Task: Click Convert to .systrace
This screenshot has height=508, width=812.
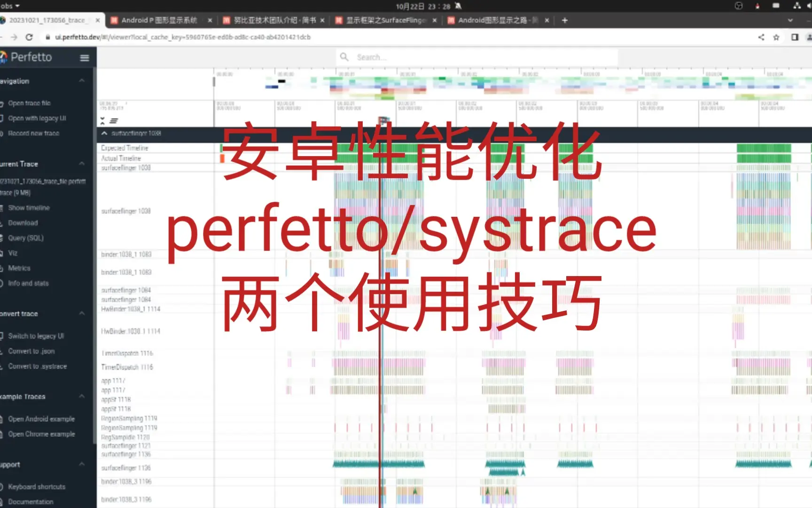Action: (37, 366)
